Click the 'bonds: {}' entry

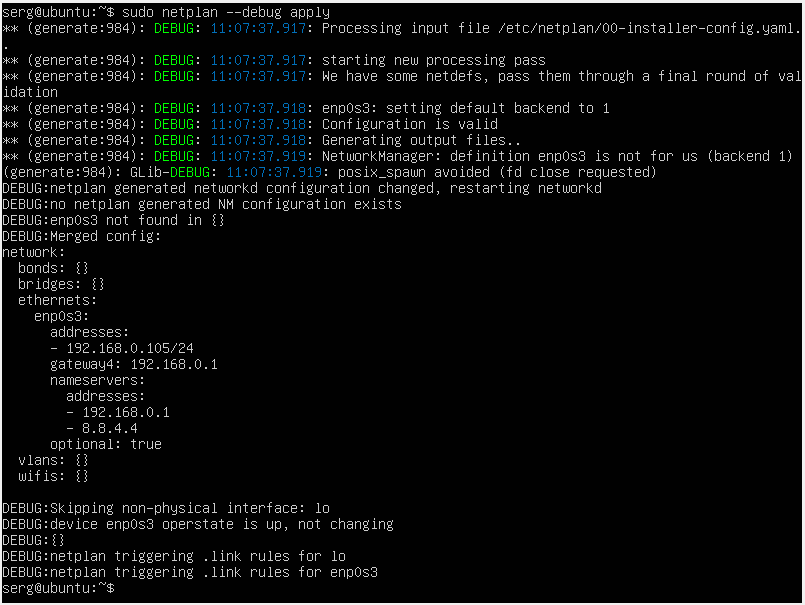53,268
